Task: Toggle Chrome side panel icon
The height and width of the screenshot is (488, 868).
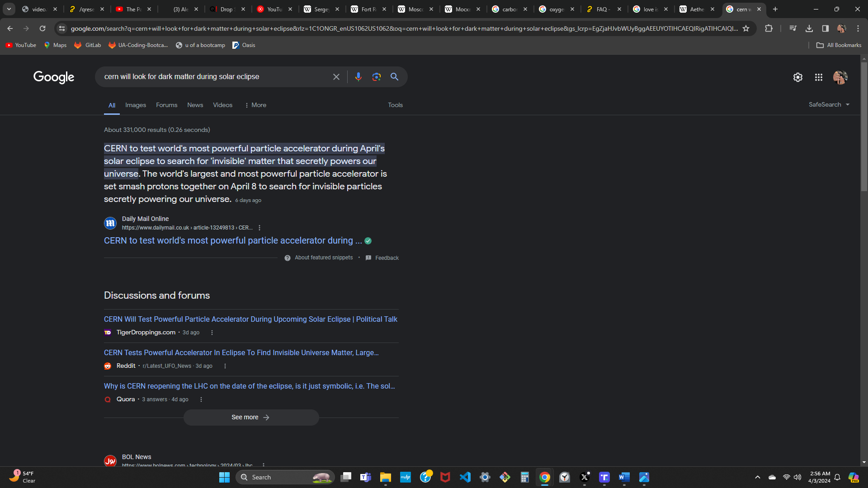Action: tap(826, 28)
